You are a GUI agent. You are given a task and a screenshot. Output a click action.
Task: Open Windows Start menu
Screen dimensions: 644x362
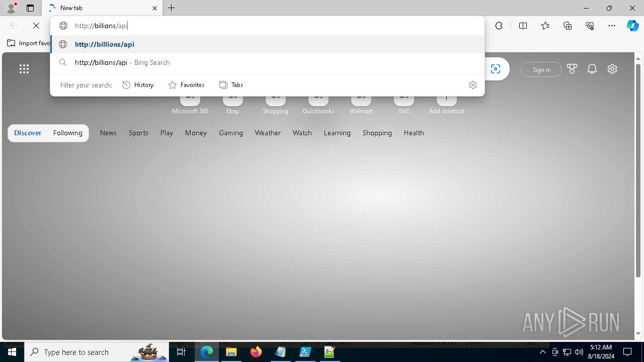tap(12, 352)
